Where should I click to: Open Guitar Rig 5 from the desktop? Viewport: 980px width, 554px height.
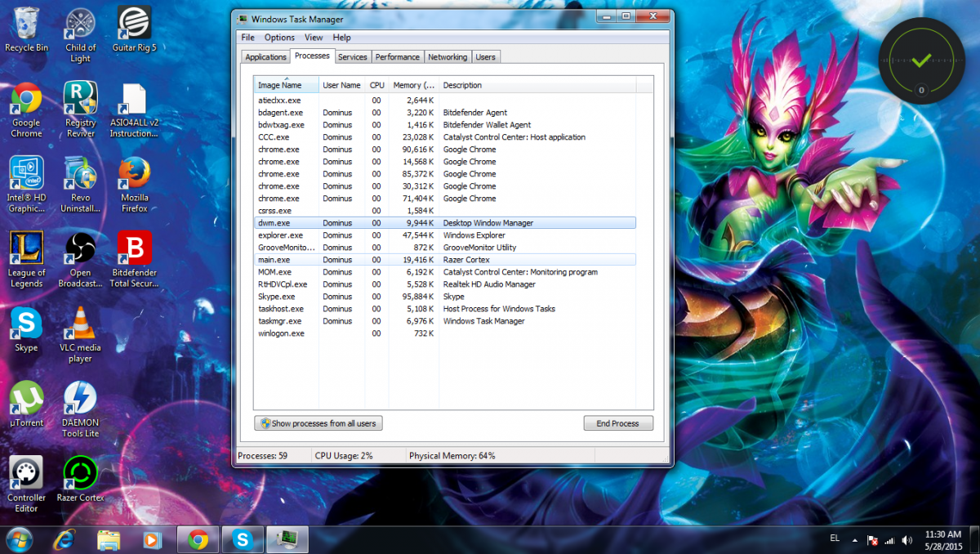pyautogui.click(x=134, y=29)
